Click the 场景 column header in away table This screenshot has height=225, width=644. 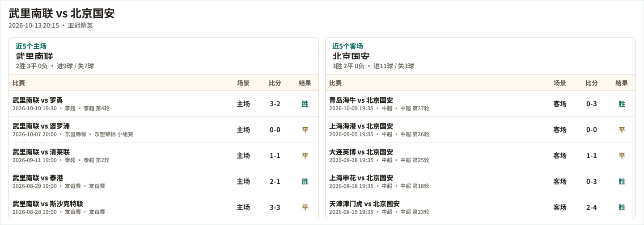[x=560, y=83]
